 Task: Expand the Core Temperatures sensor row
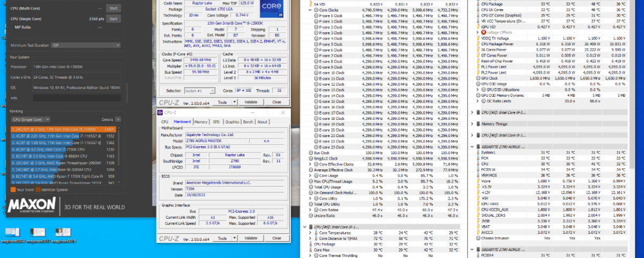click(310, 233)
